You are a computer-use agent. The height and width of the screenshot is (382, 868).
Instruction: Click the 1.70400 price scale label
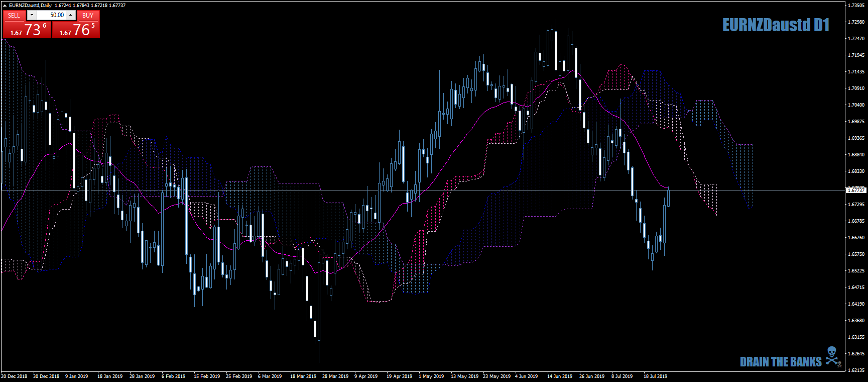(856, 105)
